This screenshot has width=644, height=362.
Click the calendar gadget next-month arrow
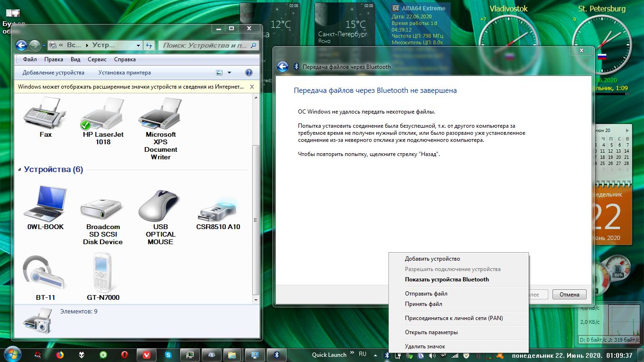point(627,130)
